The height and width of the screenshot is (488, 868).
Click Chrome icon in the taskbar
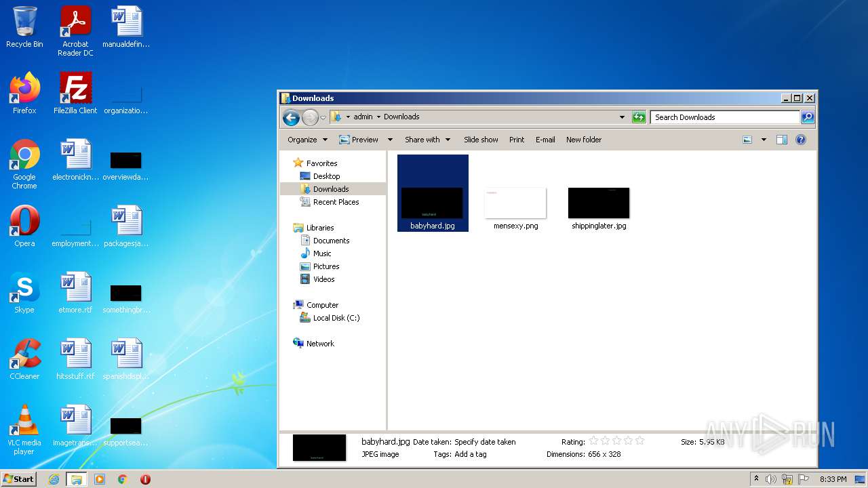[x=123, y=479]
